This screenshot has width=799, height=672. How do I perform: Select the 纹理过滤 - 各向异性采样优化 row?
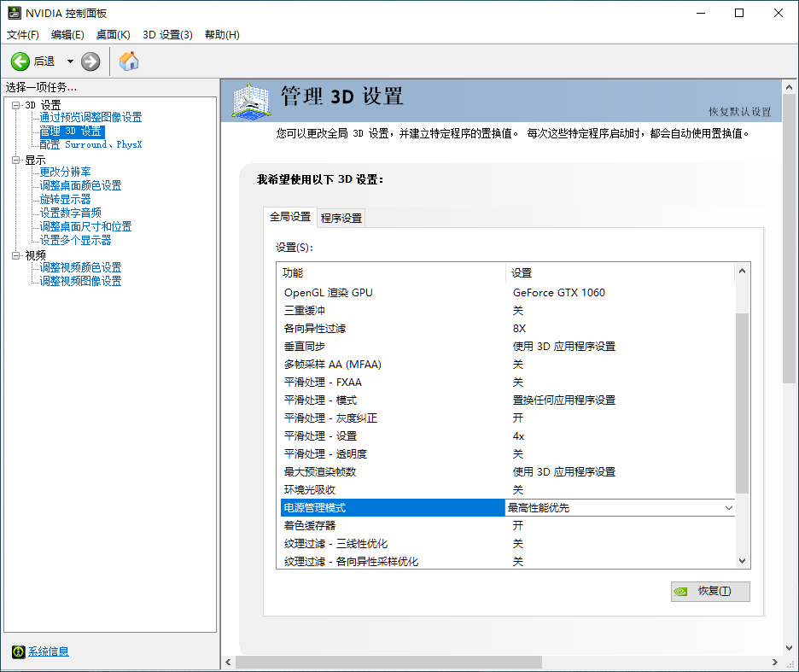(x=508, y=561)
